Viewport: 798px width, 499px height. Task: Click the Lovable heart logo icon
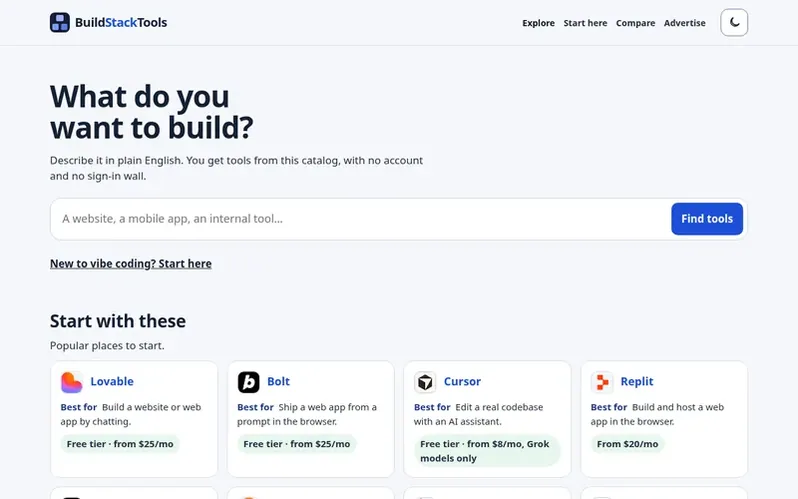[72, 382]
